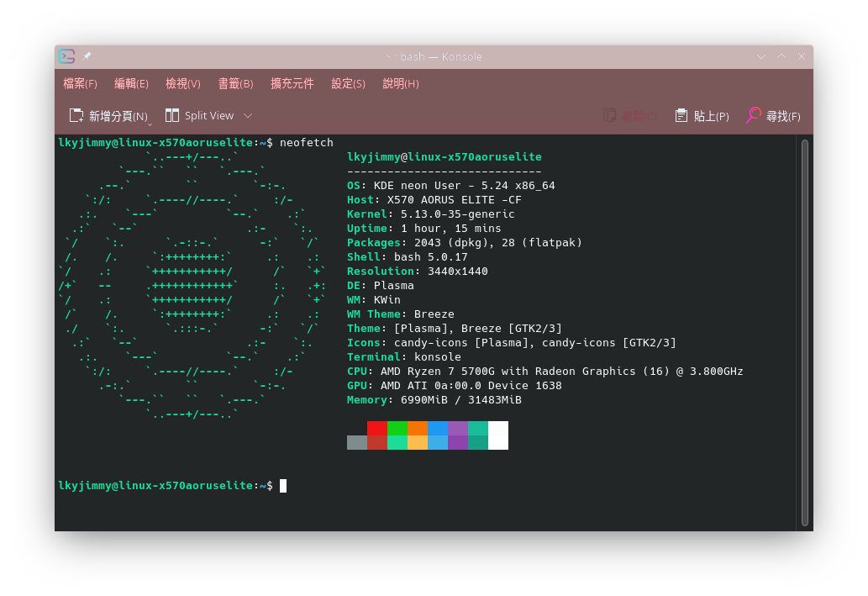Screen dimensions: 868x596
Task: Click the 'Terminal: konsole' line
Action: (403, 357)
